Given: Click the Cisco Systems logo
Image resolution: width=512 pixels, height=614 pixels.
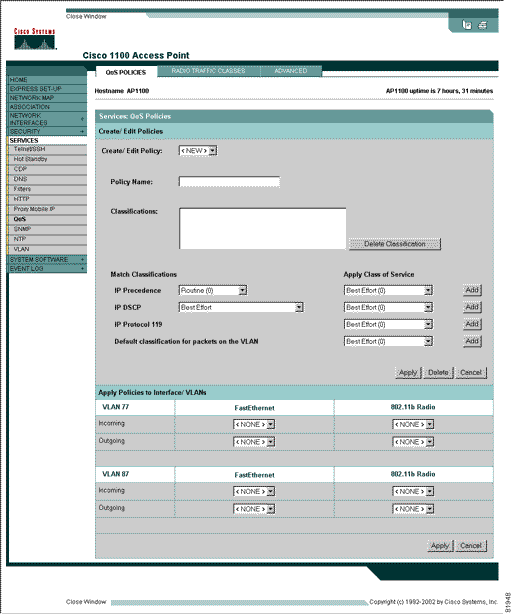Looking at the screenshot, I should point(35,39).
